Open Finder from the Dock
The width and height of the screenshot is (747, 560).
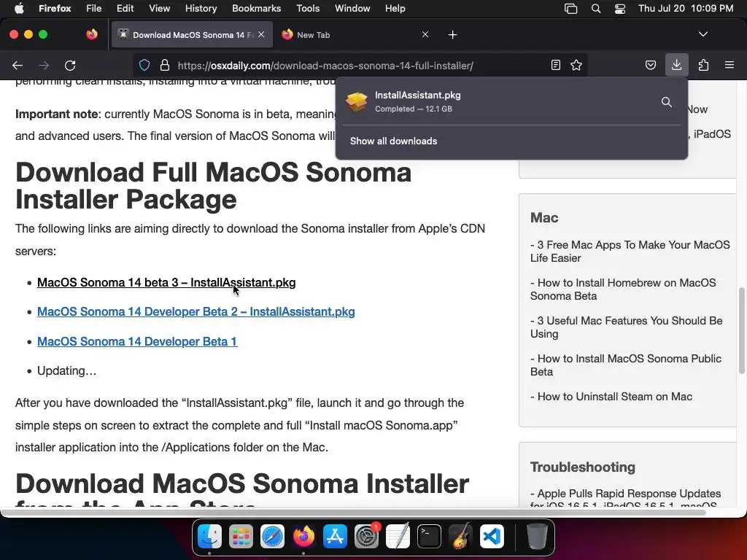tap(209, 537)
